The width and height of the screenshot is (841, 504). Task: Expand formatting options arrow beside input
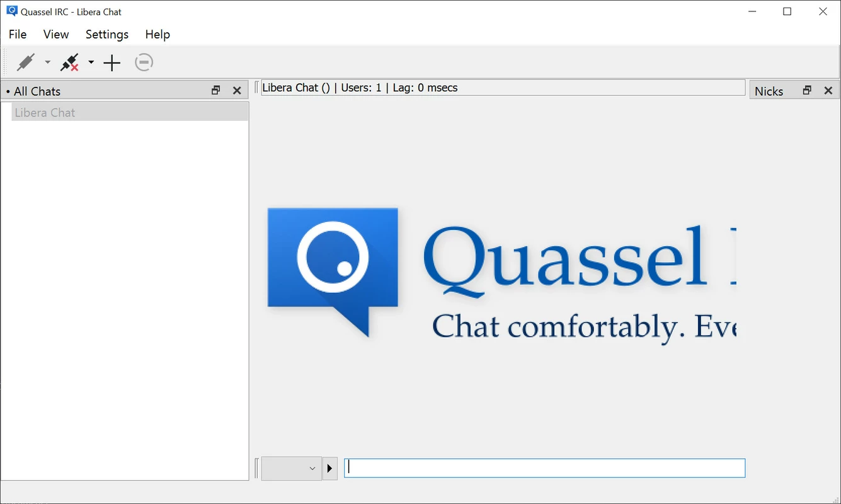coord(330,468)
